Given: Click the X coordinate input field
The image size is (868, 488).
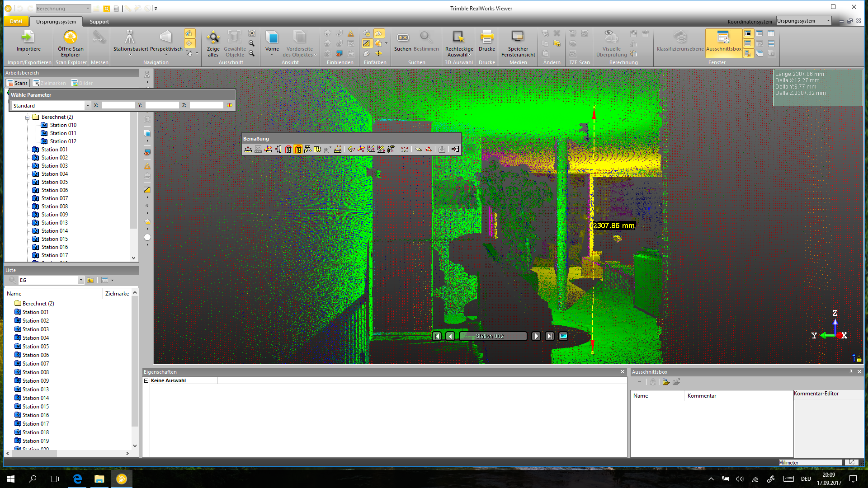Looking at the screenshot, I should tap(118, 105).
